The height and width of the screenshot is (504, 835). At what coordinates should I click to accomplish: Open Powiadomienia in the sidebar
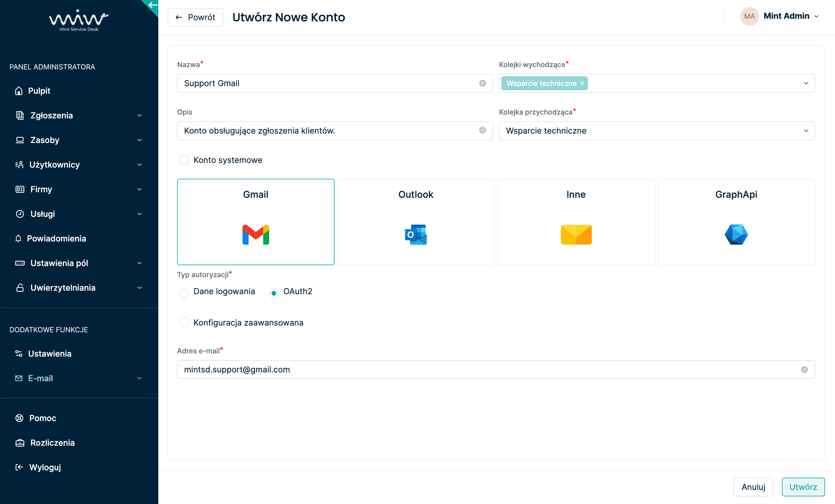(56, 239)
